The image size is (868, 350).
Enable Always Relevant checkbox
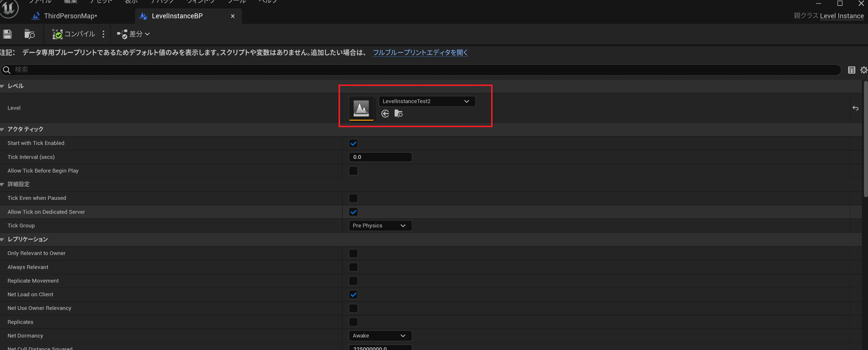353,267
